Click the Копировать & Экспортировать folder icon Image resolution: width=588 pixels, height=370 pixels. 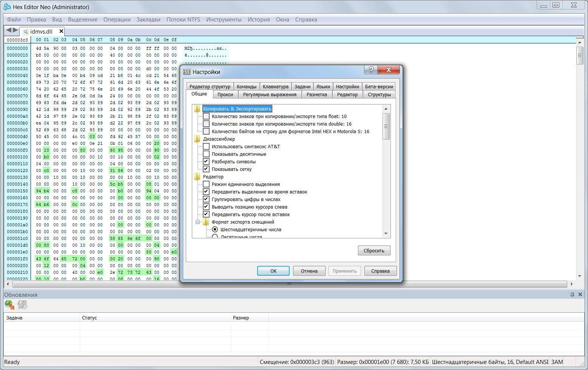pos(197,109)
